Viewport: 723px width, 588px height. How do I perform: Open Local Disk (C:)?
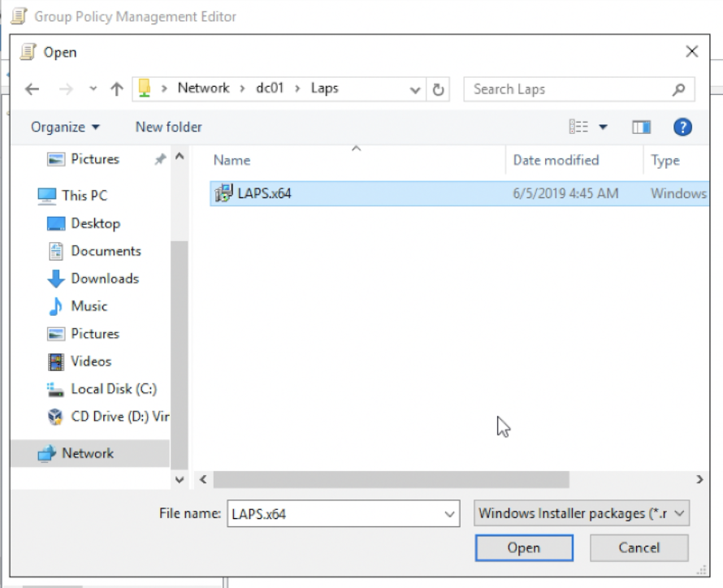114,389
